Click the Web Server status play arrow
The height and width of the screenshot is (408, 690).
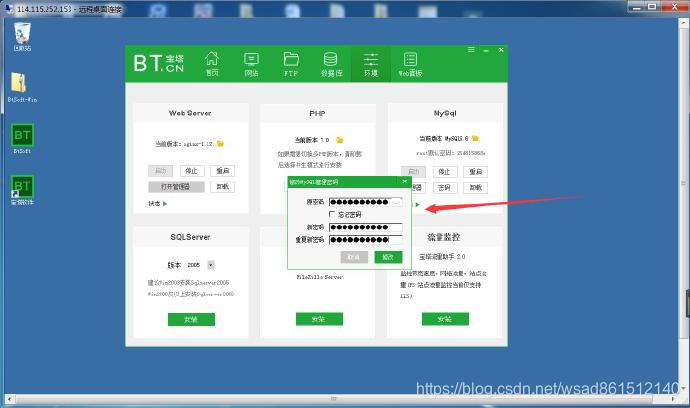click(165, 204)
